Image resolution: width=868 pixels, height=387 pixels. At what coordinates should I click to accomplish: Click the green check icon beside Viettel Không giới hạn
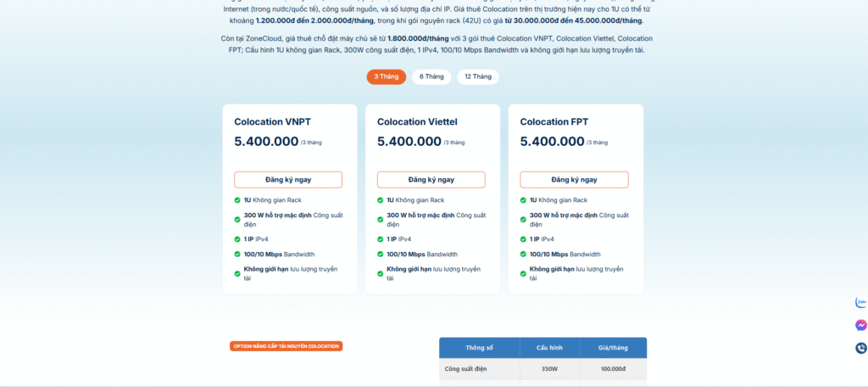point(381,269)
